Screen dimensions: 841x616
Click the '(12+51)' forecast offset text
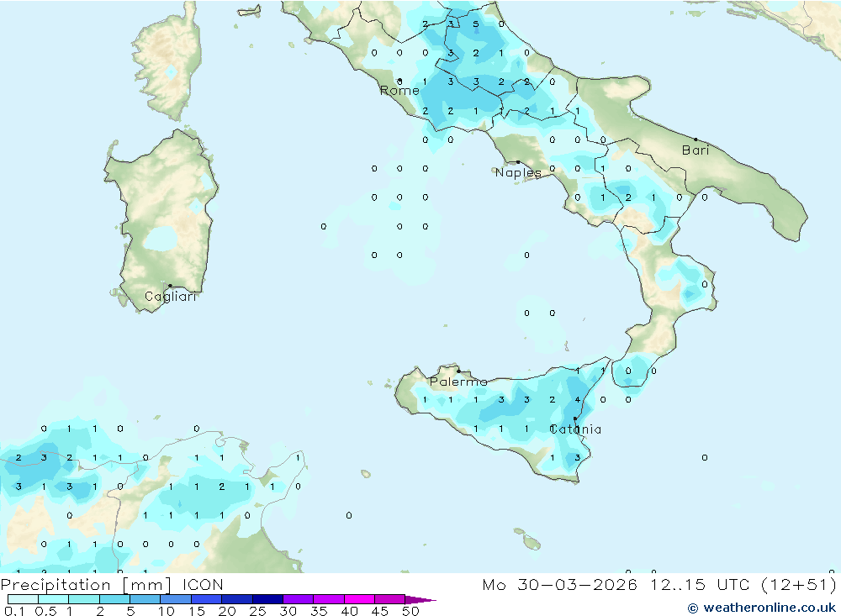pyautogui.click(x=799, y=584)
